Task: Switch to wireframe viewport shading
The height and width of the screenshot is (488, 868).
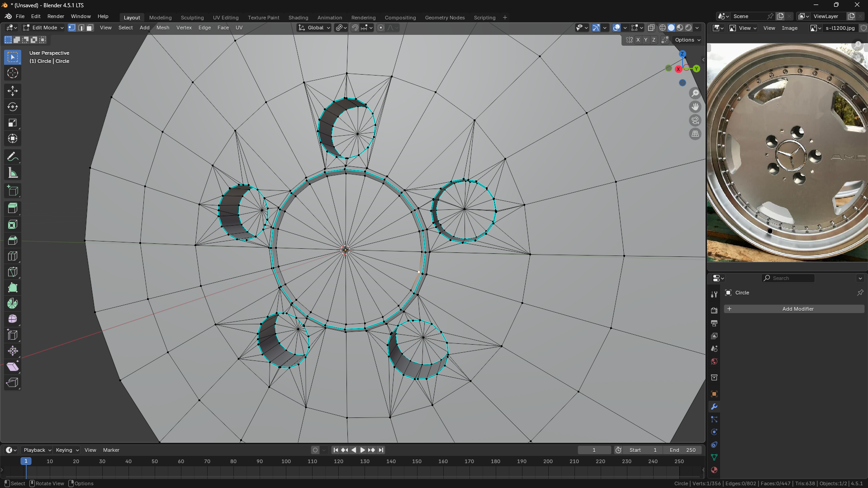Action: [x=663, y=28]
